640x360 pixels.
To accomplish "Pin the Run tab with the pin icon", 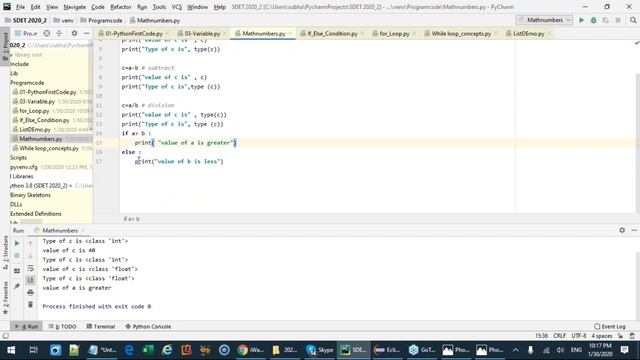I will coord(17,286).
